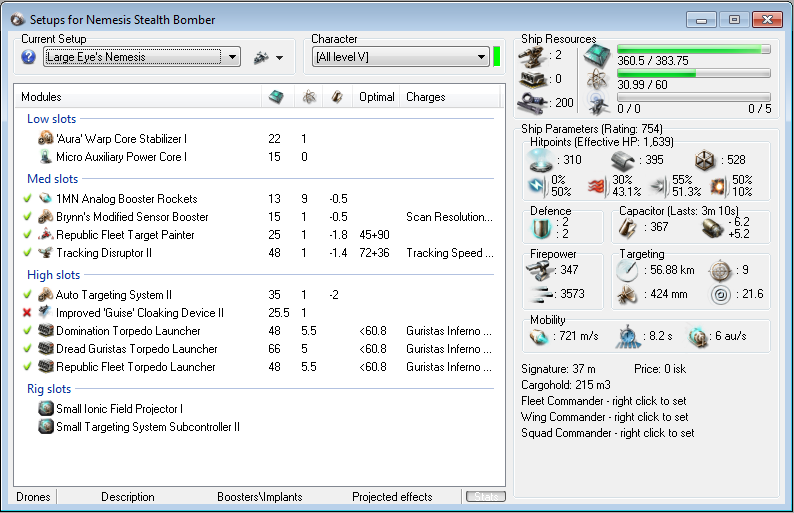The image size is (794, 513).
Task: Click the capacitor usage column header icon
Action: click(337, 97)
